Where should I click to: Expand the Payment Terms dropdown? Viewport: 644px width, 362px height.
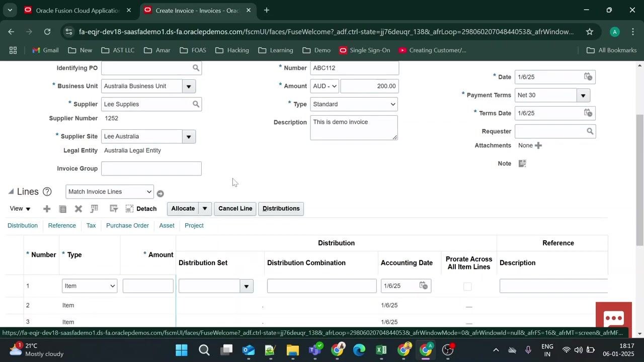[584, 95]
